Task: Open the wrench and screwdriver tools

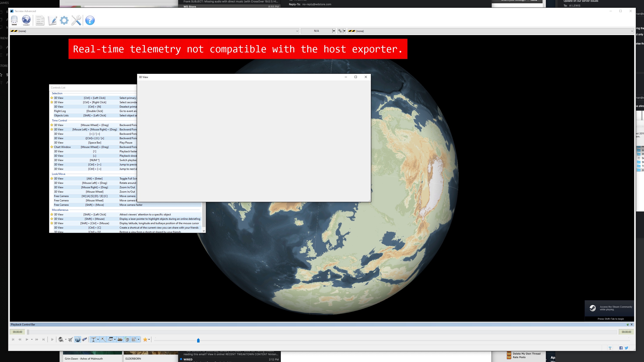Action: [76, 21]
